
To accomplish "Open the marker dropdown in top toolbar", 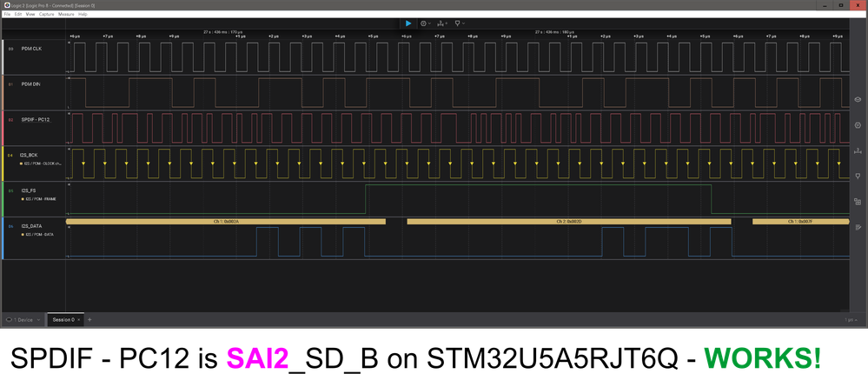I will pos(460,23).
